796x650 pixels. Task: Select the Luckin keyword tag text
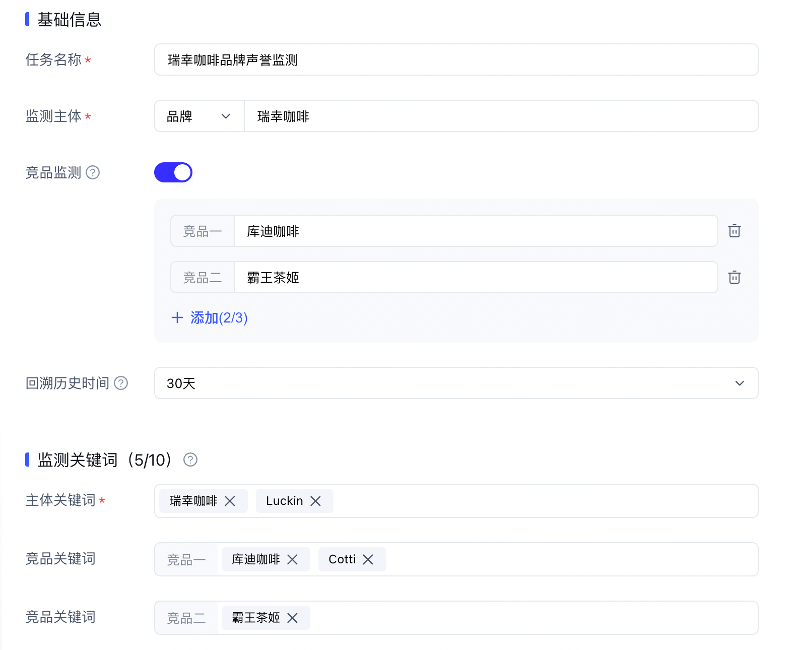(284, 501)
